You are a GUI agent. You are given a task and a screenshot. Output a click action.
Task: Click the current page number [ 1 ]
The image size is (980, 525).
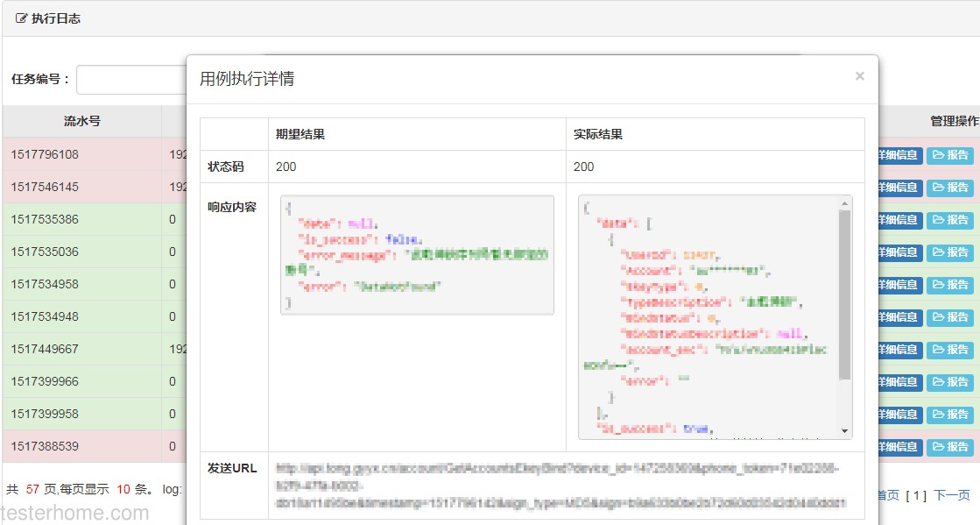[916, 495]
